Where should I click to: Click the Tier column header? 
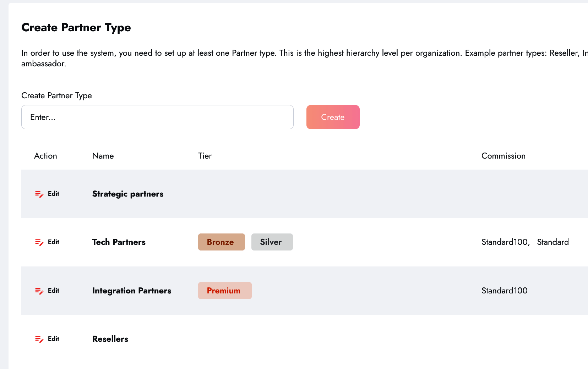coord(205,156)
